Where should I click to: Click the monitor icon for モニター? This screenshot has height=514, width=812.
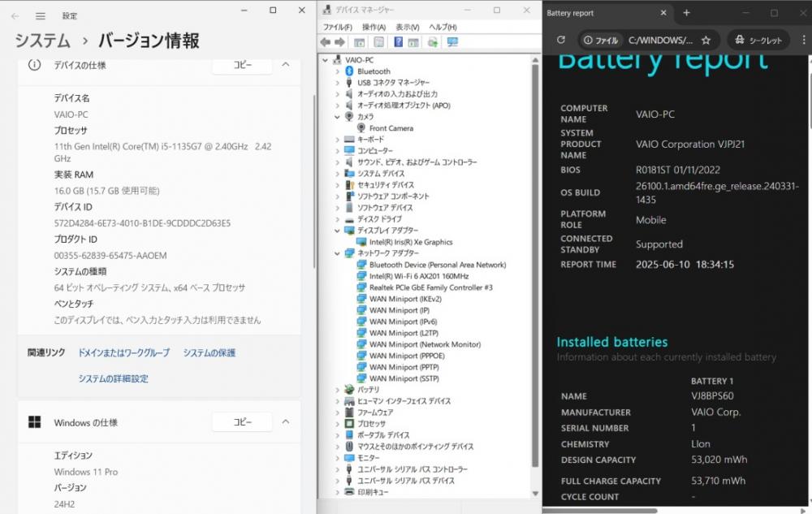pyautogui.click(x=349, y=458)
